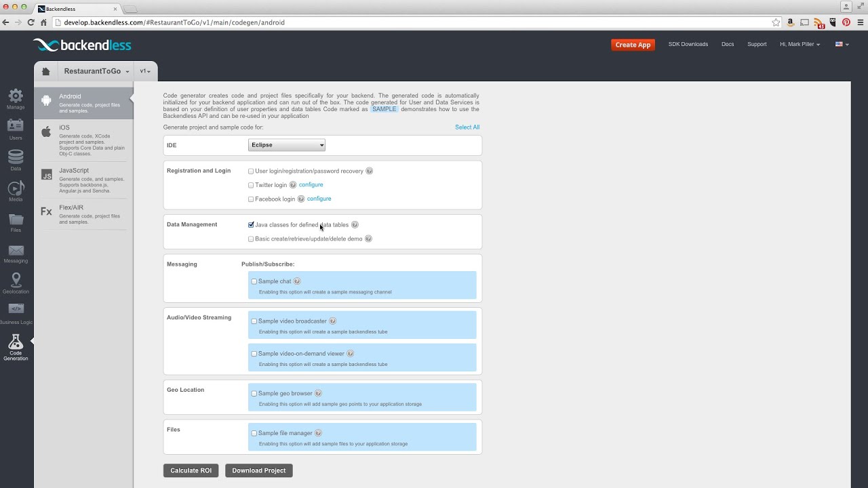Click the Select All link
This screenshot has width=868, height=488.
(x=467, y=127)
